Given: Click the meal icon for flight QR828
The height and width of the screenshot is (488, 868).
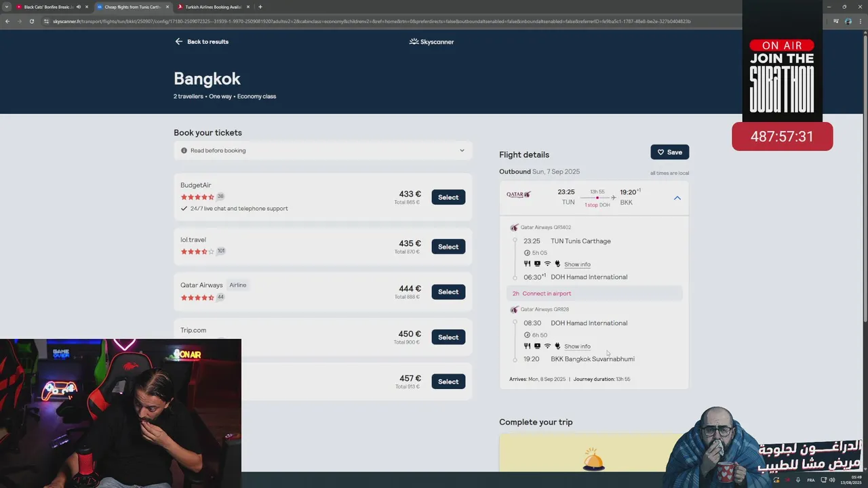Looking at the screenshot, I should click(x=527, y=346).
